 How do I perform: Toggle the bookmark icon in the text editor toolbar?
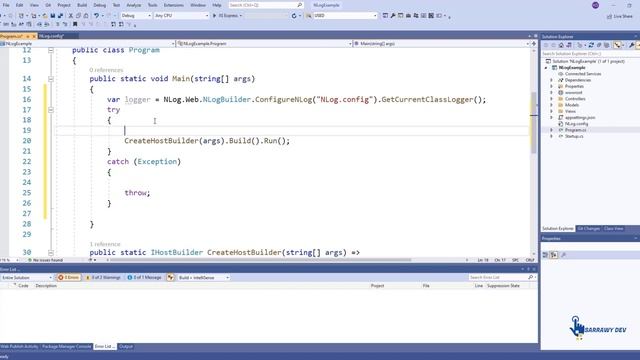tap(75, 24)
